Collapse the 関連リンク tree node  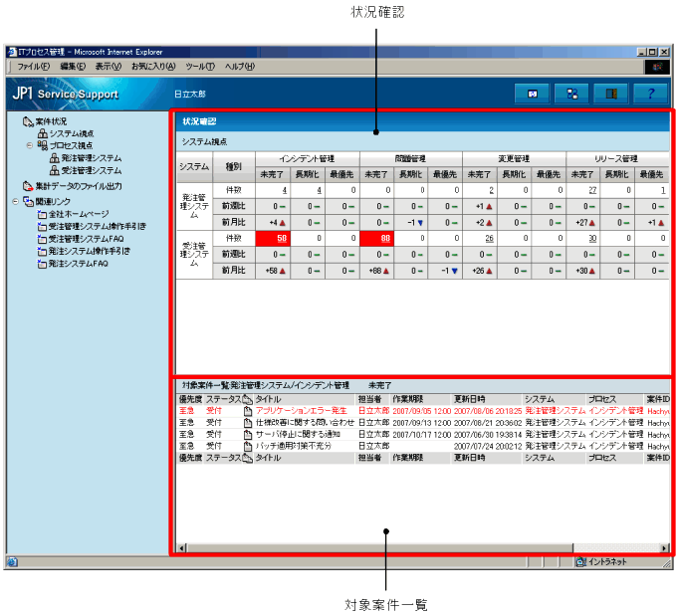pos(16,201)
